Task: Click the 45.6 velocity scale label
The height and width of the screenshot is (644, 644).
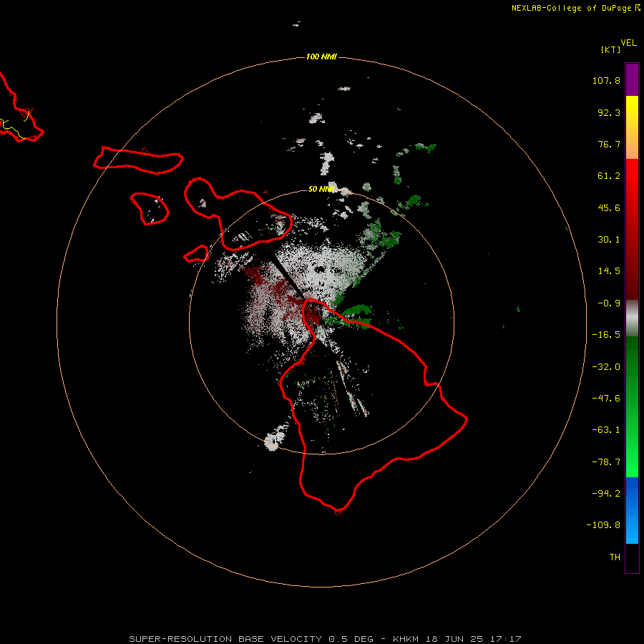Action: 609,208
